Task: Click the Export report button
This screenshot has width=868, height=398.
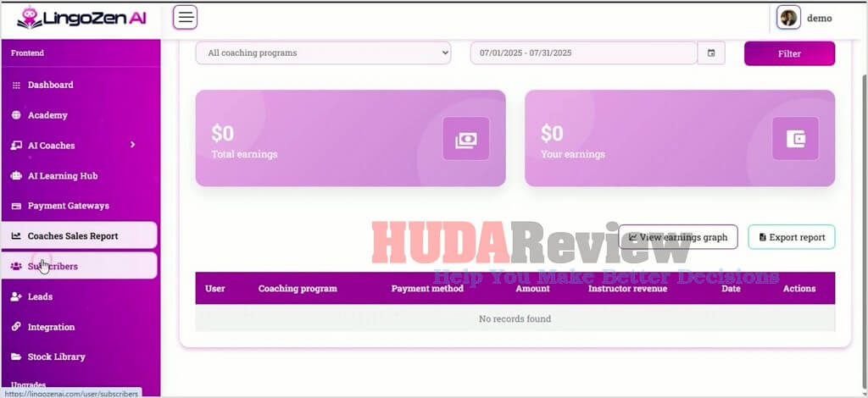Action: coord(792,237)
